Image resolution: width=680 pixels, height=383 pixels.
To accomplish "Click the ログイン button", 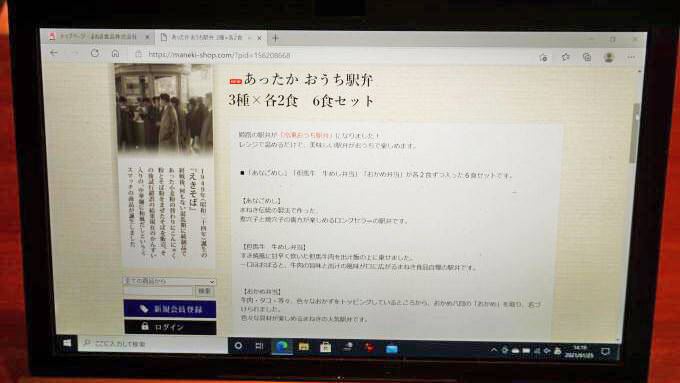I will (170, 327).
